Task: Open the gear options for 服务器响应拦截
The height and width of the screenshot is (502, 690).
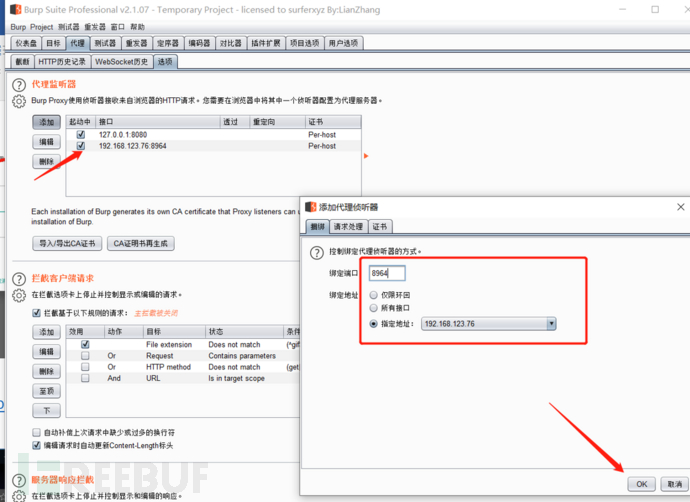Action: [19, 496]
